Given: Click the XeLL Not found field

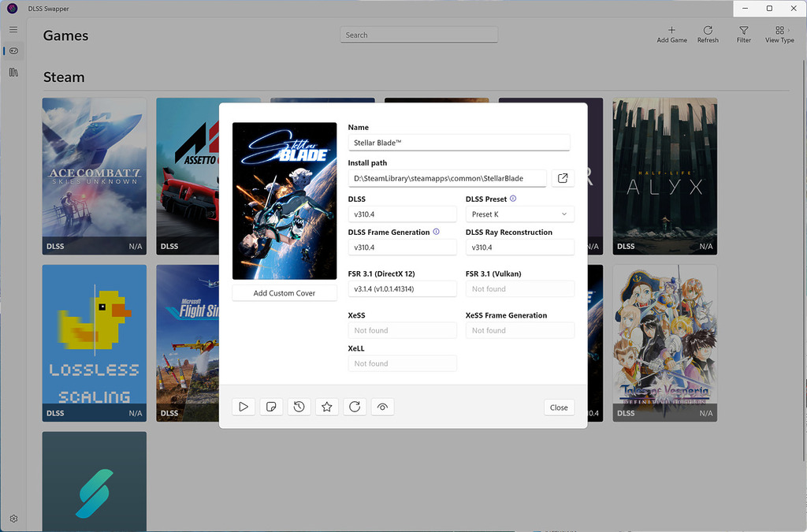Looking at the screenshot, I should [x=403, y=363].
